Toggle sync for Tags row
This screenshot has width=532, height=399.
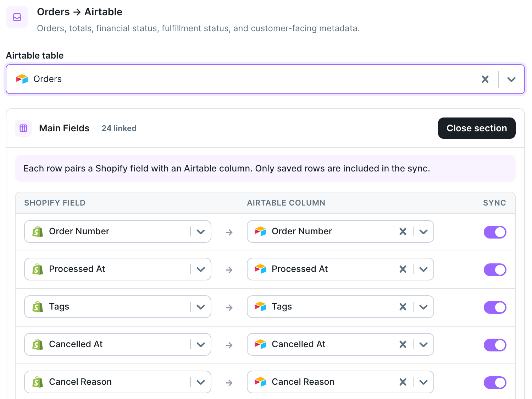point(495,307)
